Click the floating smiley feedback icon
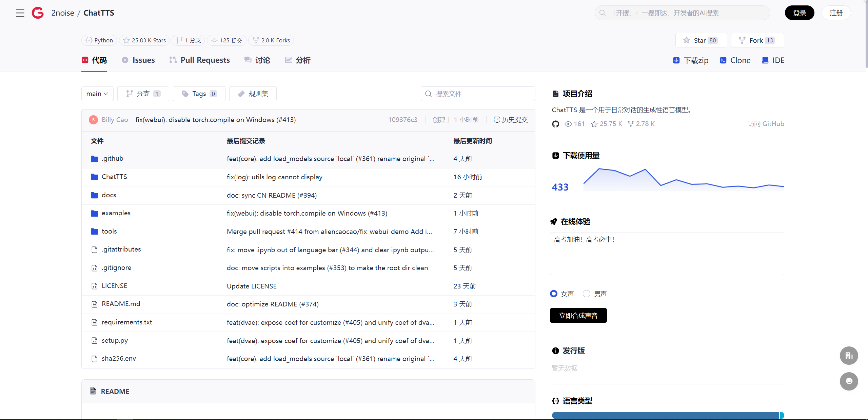Screen dimensions: 868x420 point(849,381)
